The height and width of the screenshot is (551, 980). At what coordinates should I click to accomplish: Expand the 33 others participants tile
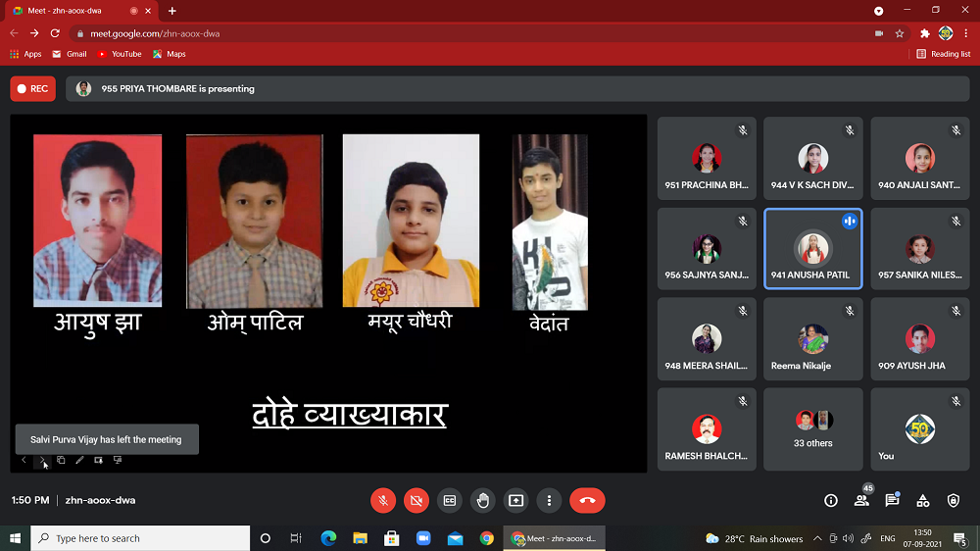(x=813, y=428)
